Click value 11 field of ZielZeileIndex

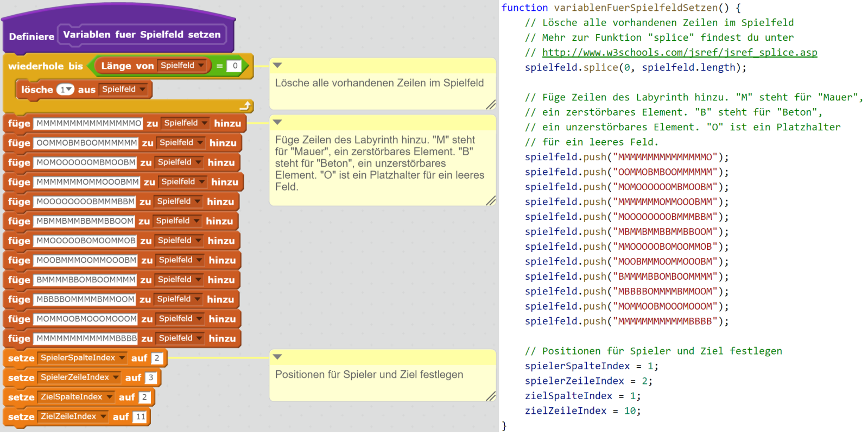pos(141,417)
